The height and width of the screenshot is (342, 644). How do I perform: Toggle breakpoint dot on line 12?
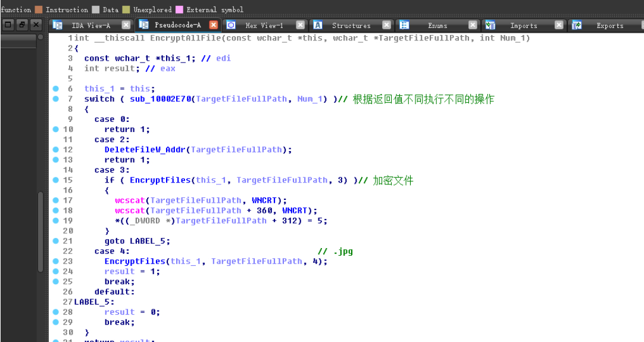pos(56,149)
